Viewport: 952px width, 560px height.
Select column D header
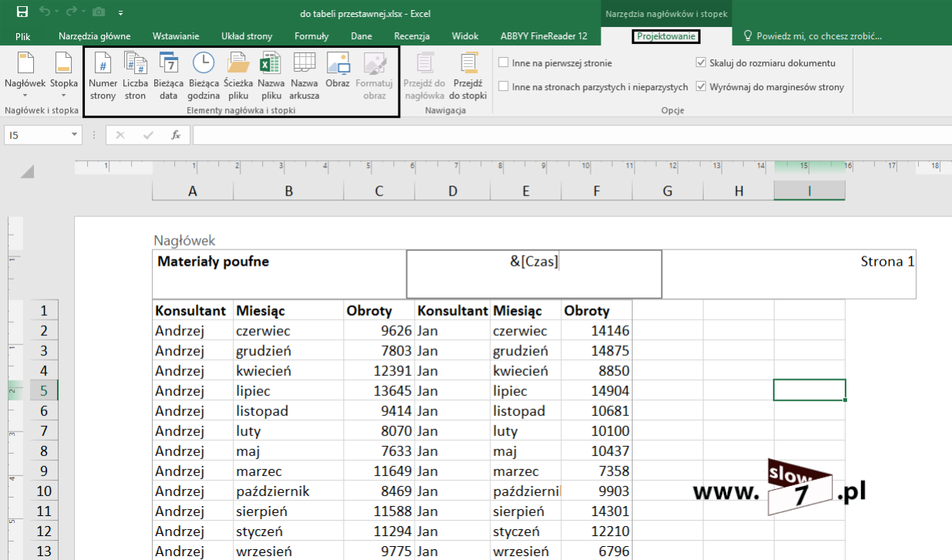(452, 191)
